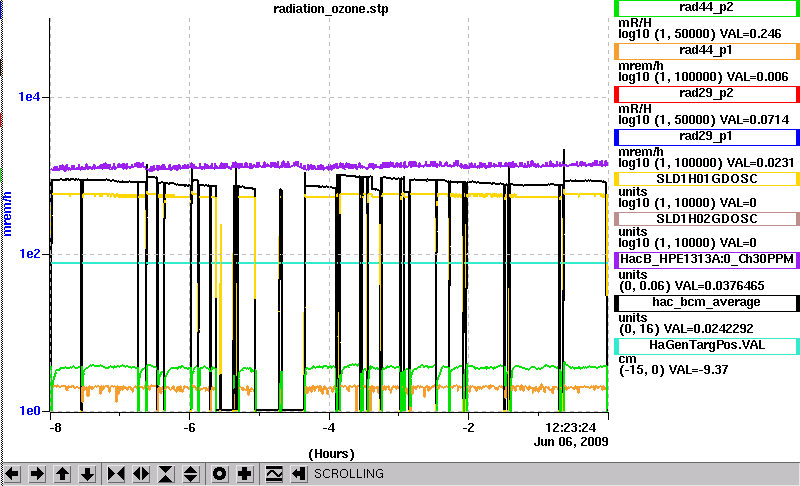Click the wavy-line graph icon in toolbar
The width and height of the screenshot is (800, 486).
click(x=274, y=474)
